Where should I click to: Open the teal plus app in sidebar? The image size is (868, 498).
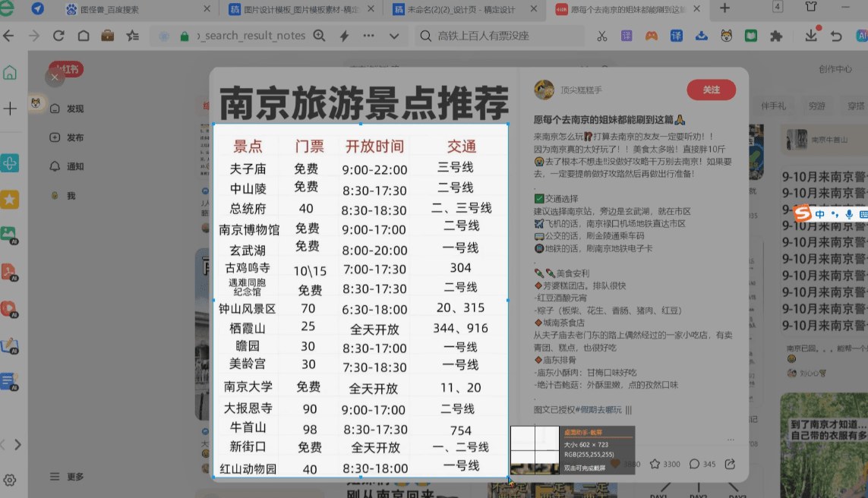[x=9, y=163]
